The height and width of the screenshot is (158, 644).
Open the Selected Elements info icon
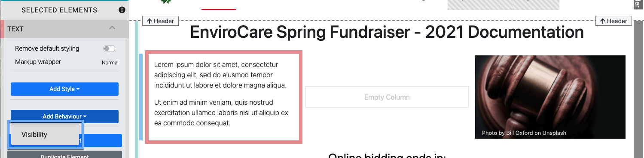[122, 9]
